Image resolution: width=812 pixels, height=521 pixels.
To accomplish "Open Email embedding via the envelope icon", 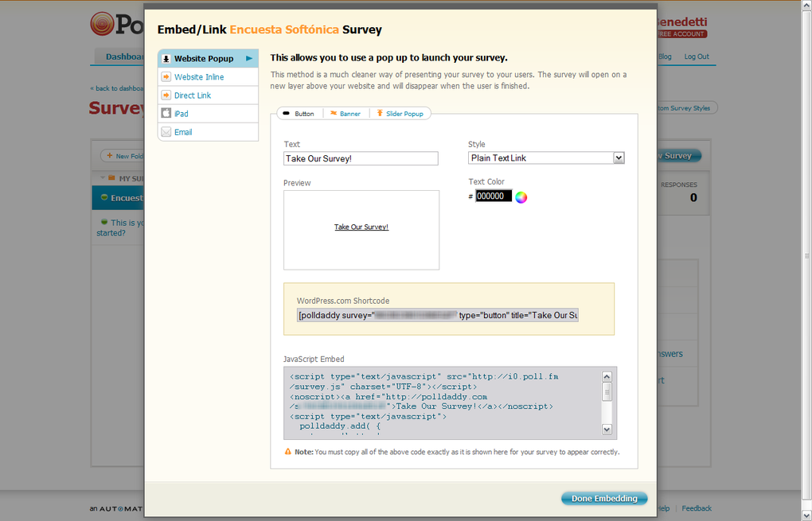I will [165, 132].
